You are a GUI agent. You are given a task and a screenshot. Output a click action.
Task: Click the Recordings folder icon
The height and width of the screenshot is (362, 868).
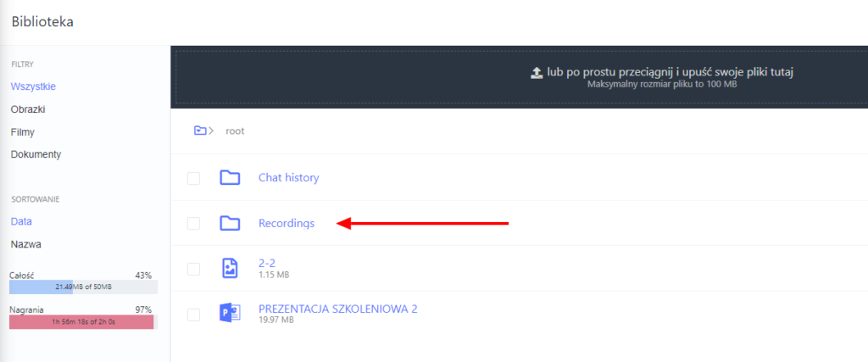click(x=229, y=223)
